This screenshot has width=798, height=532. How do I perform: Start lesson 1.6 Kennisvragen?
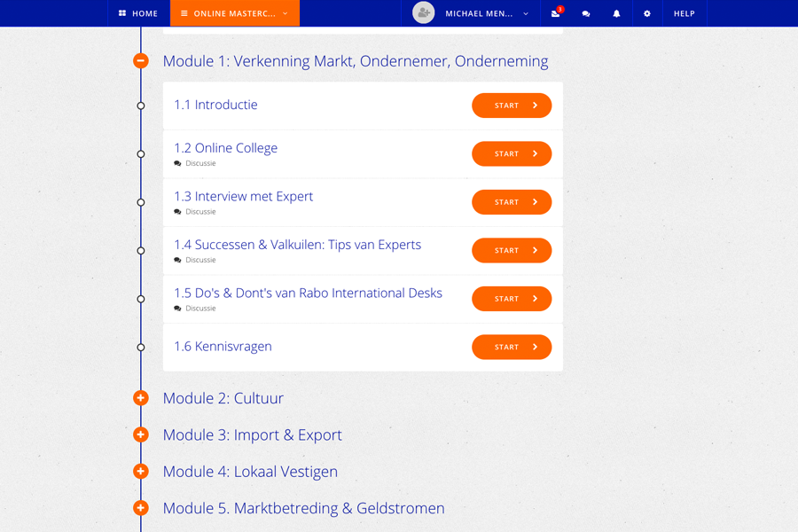point(512,348)
